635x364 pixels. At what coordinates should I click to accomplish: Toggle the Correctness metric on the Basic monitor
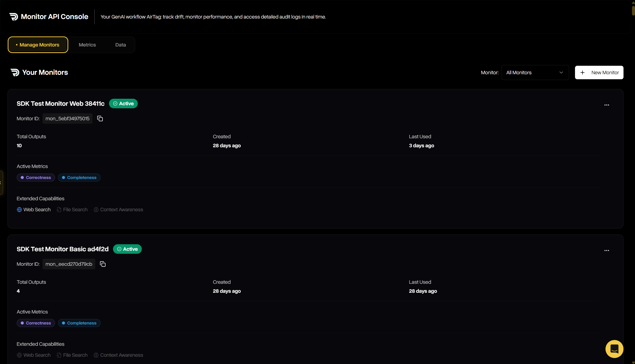pyautogui.click(x=35, y=323)
